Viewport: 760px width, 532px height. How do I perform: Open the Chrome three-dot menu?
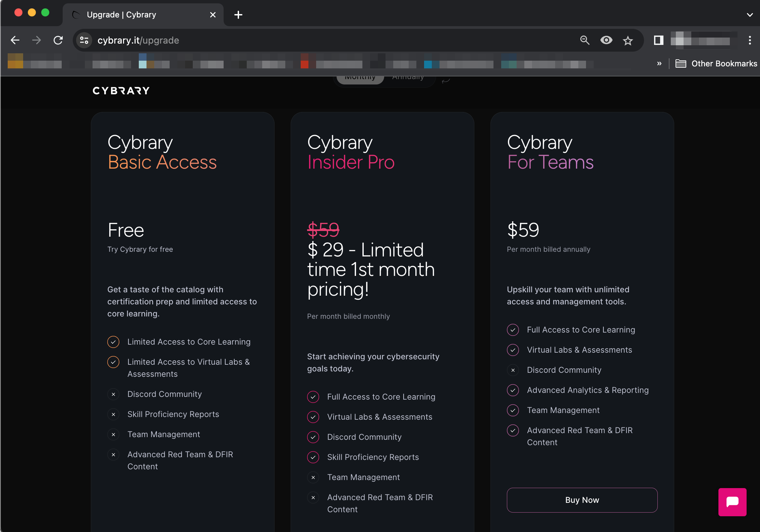750,40
